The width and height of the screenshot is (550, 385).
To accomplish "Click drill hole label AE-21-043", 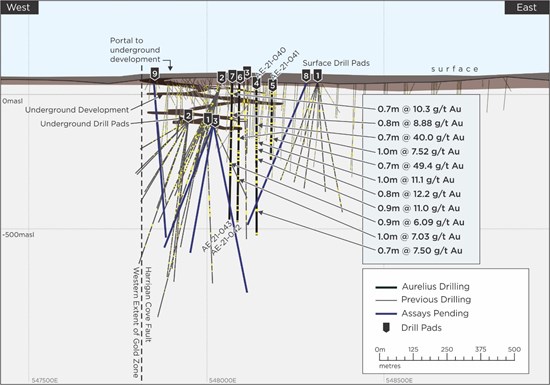I will click(x=216, y=236).
